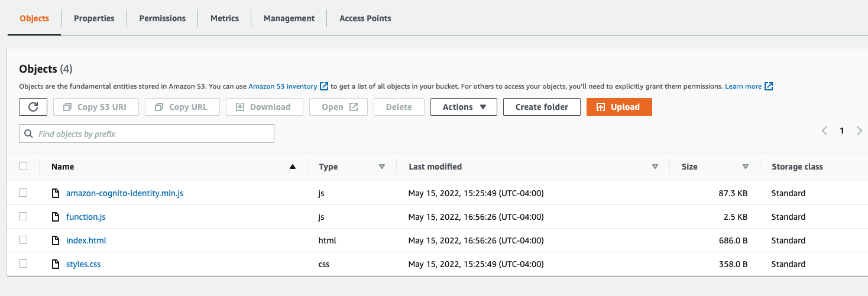868x296 pixels.
Task: Click the file icon beside index.html
Action: [x=56, y=240]
